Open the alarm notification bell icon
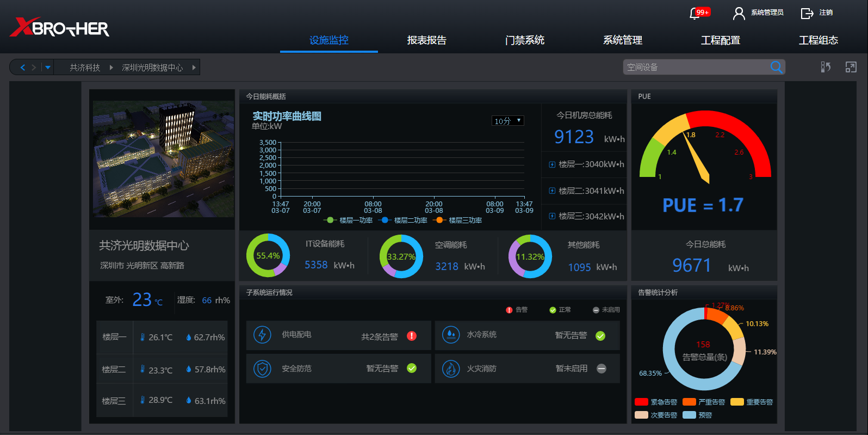The height and width of the screenshot is (435, 868). pos(695,14)
